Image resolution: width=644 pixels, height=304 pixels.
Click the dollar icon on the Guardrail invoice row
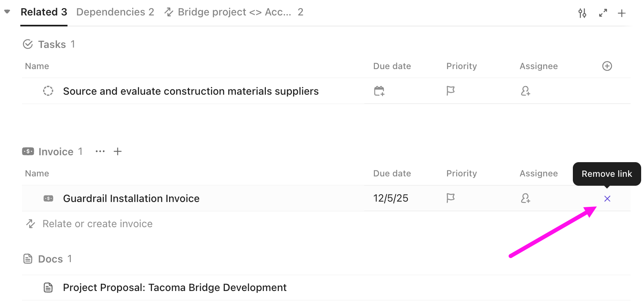coord(48,198)
